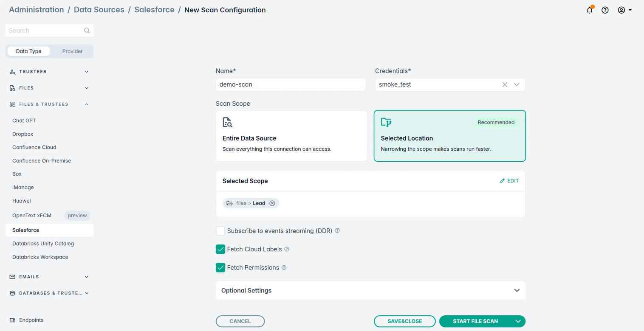Click the Emails envelope icon
Screen dimensions: 644x331
click(x=12, y=277)
